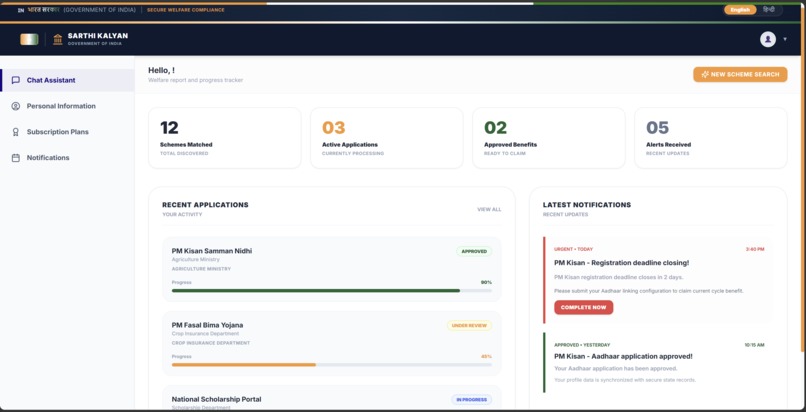Image resolution: width=806 pixels, height=412 pixels.
Task: Select National Scholarship Portal title
Action: [216, 399]
